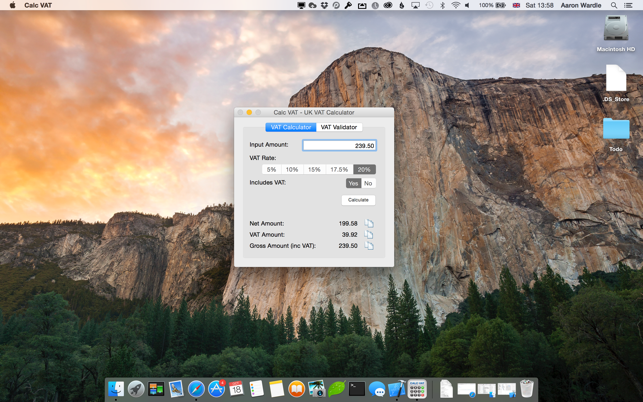The width and height of the screenshot is (643, 402).
Task: Open Terminal from the Dock
Action: coord(357,388)
